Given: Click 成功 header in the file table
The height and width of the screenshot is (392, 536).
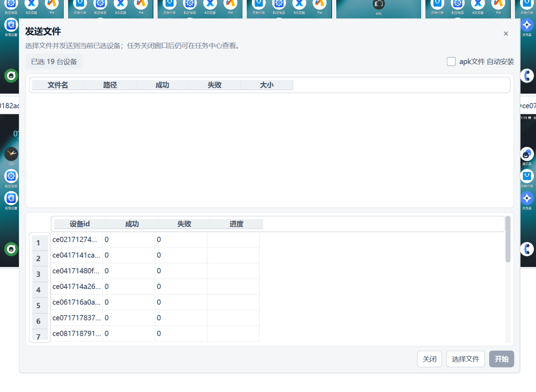Looking at the screenshot, I should [162, 85].
